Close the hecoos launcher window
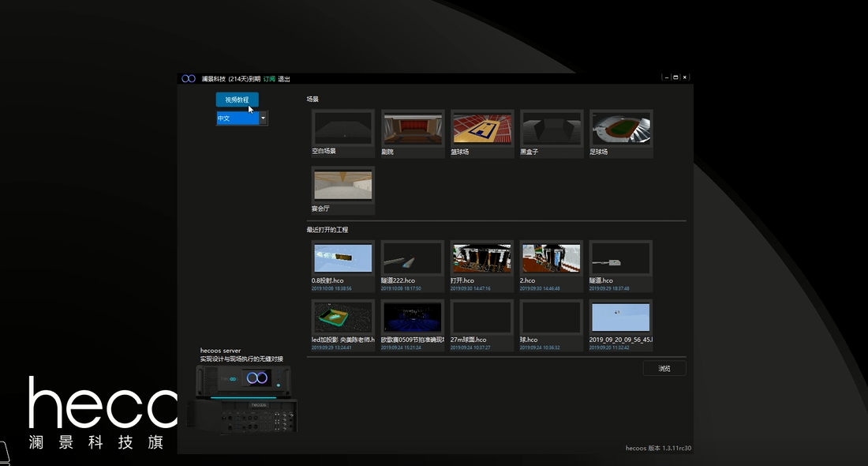Screen dimensions: 868x466 [x=685, y=77]
